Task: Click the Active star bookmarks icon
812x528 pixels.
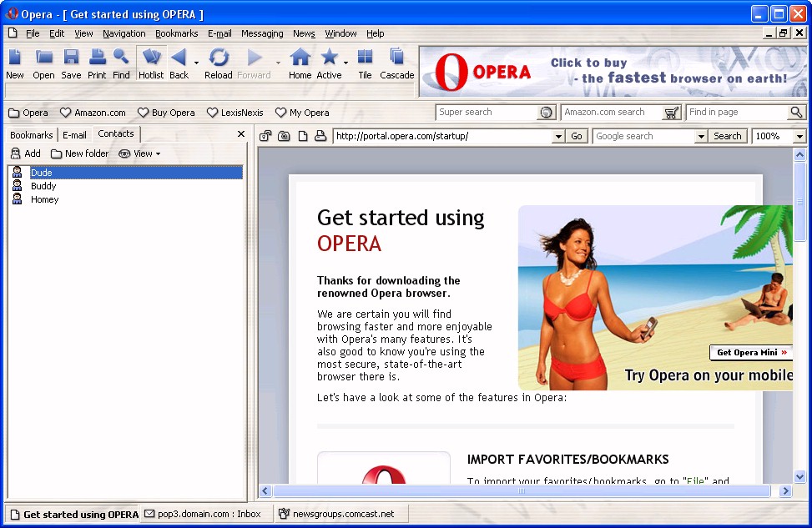Action: (329, 58)
